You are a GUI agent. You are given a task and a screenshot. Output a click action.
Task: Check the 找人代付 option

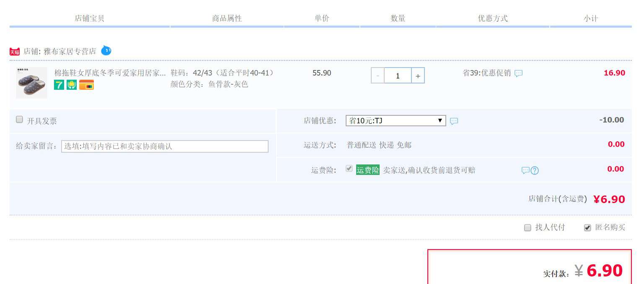pos(528,227)
